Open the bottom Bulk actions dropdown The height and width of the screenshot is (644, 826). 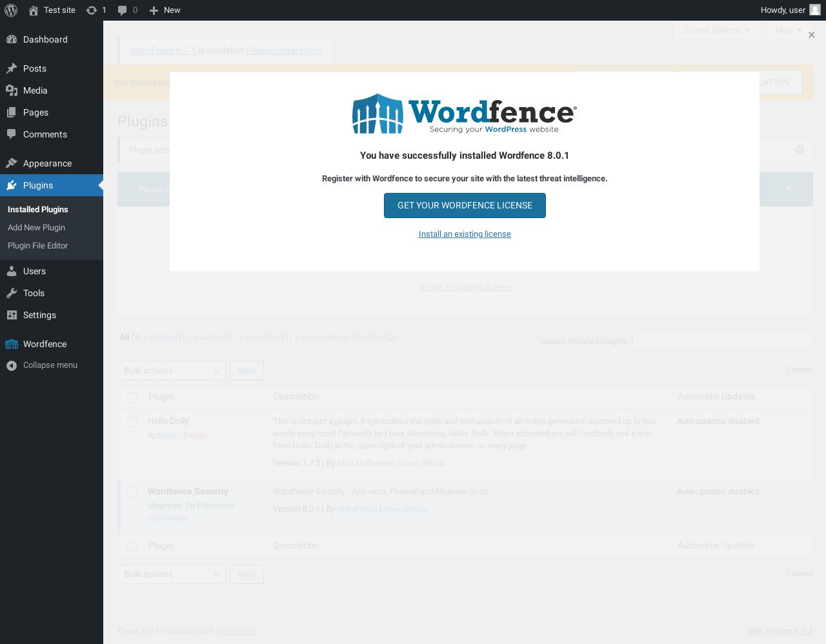click(x=172, y=574)
